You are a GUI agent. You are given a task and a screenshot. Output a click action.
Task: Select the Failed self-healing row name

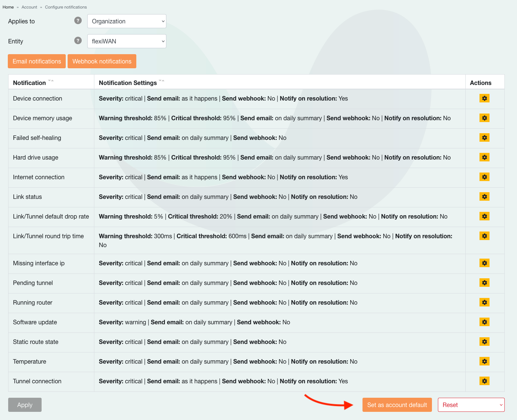pyautogui.click(x=37, y=138)
